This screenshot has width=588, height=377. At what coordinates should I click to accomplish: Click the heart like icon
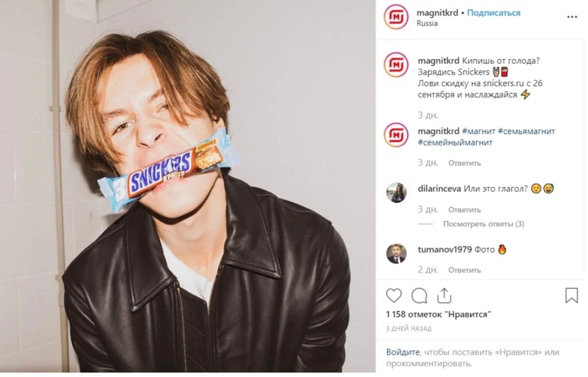394,296
